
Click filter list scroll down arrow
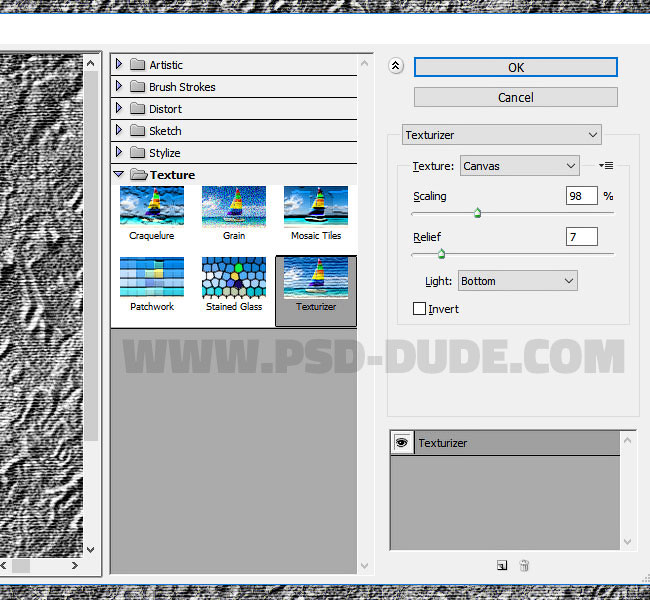point(365,566)
